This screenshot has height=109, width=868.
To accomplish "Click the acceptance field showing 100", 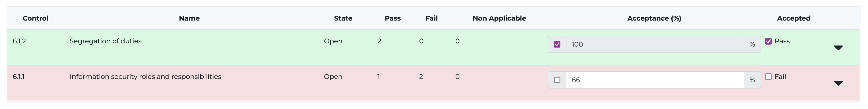I will pos(654,44).
